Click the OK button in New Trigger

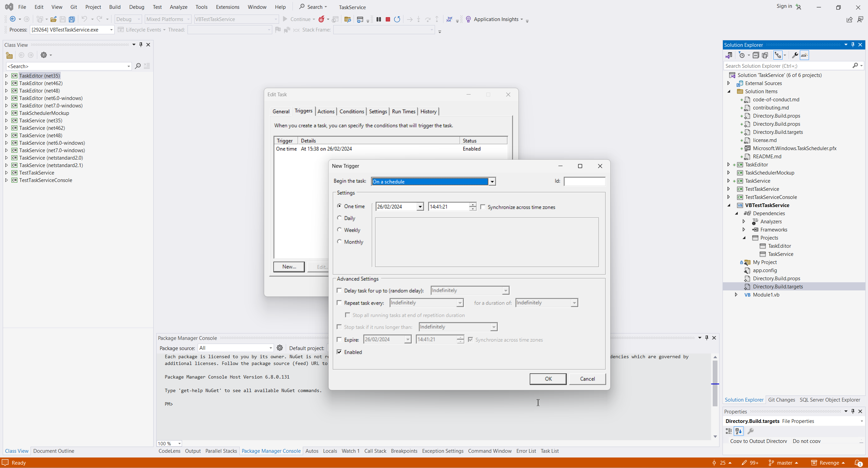tap(548, 379)
